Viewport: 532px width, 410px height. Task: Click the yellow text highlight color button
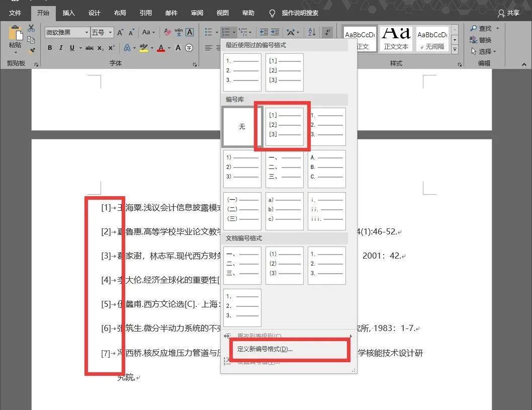tap(144, 48)
